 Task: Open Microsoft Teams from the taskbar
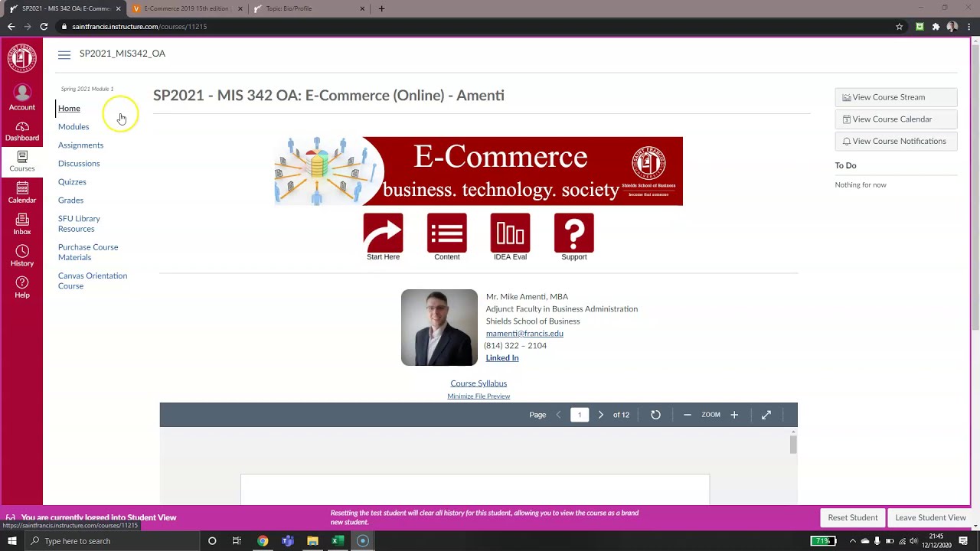click(288, 541)
